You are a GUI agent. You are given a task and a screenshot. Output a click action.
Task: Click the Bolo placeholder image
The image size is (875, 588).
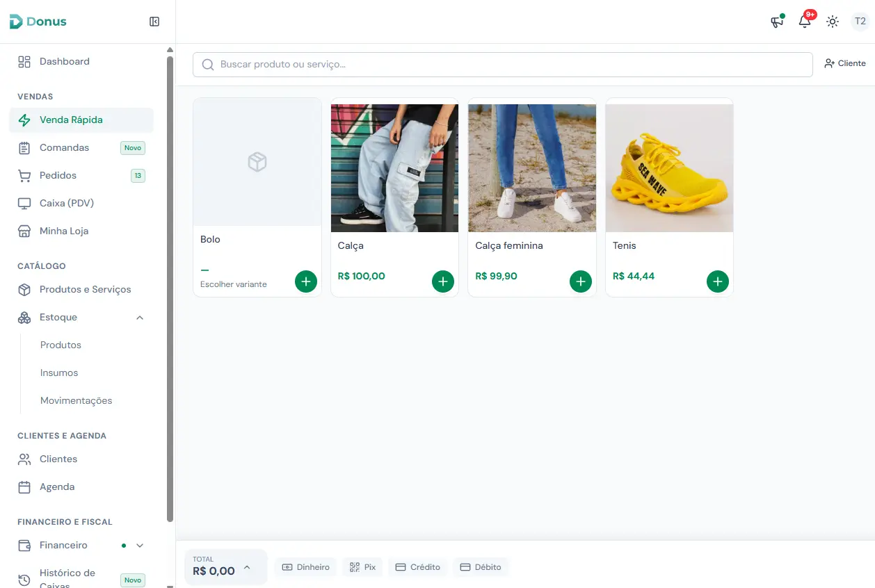257,162
